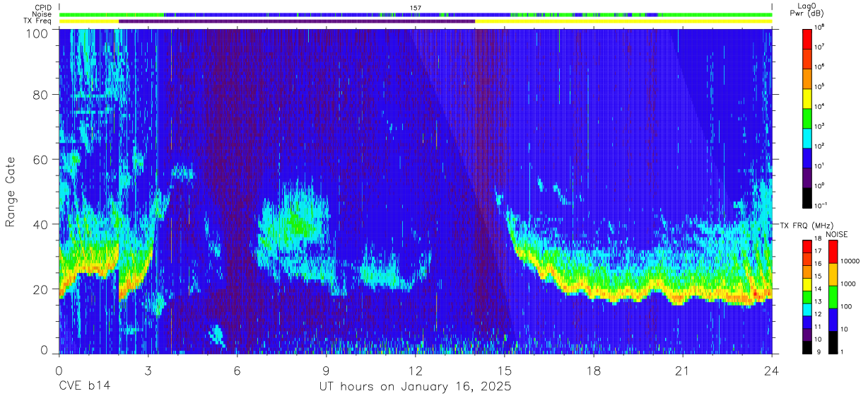Screen dimensions: 868x401
Task: Click the purple section of the TX Freq strip
Action: (x=297, y=21)
